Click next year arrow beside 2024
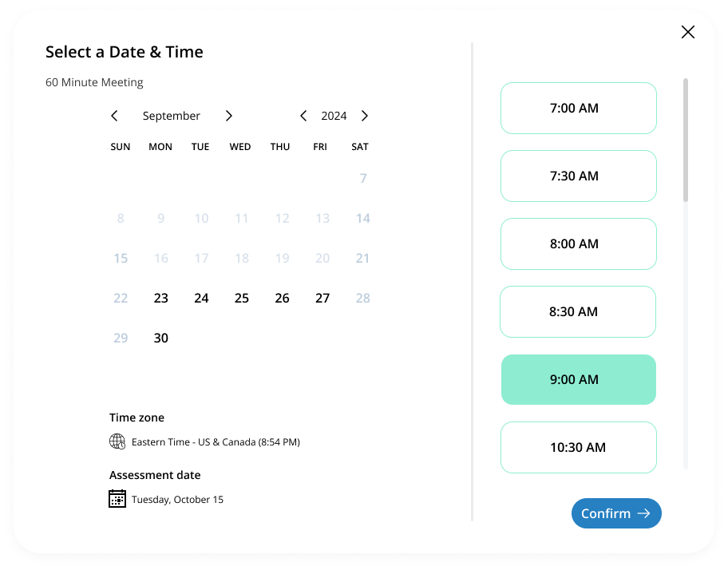This screenshot has width=728, height=570. (365, 116)
